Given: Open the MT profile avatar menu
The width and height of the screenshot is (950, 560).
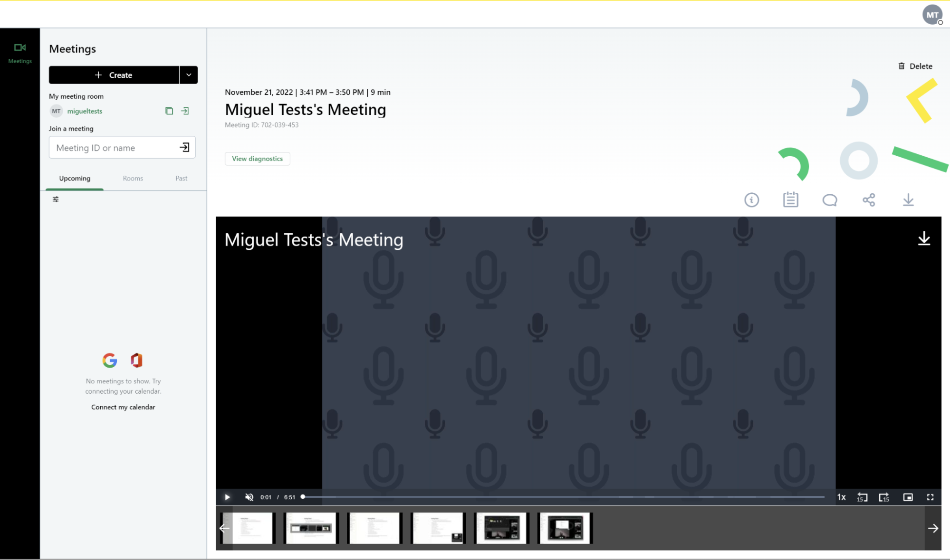Looking at the screenshot, I should pyautogui.click(x=932, y=15).
